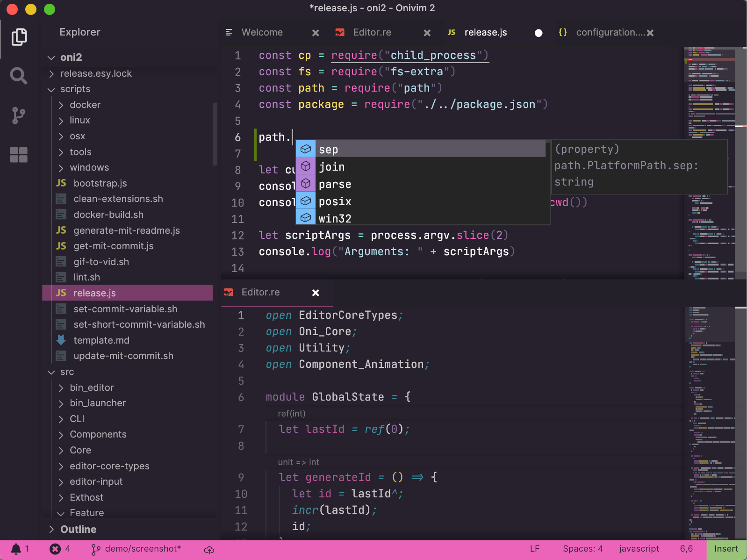The image size is (747, 560).
Task: Collapse the Feature folder
Action: click(x=61, y=513)
